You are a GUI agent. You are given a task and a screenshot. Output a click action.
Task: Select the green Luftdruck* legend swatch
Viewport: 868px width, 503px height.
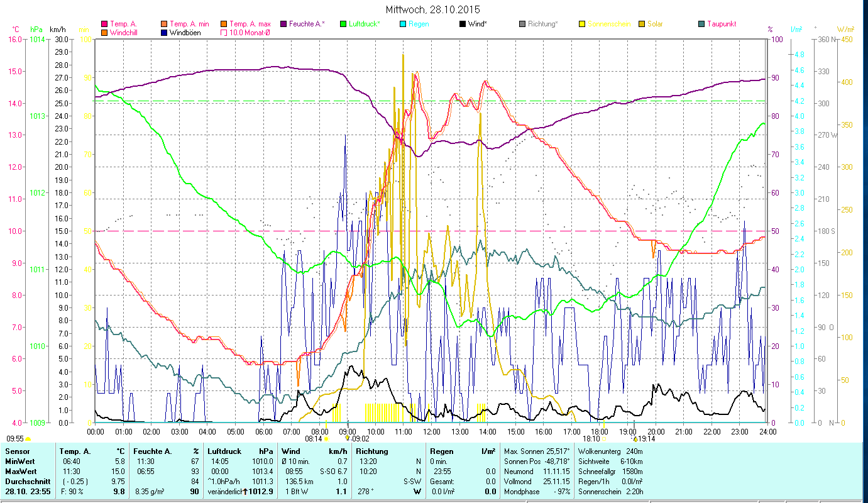pyautogui.click(x=343, y=25)
